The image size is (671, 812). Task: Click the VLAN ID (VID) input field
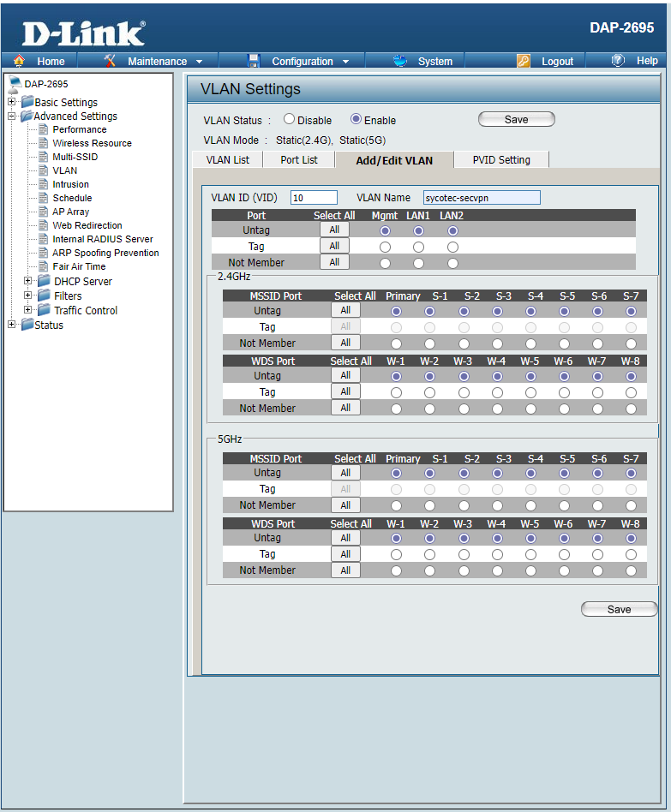tap(314, 198)
